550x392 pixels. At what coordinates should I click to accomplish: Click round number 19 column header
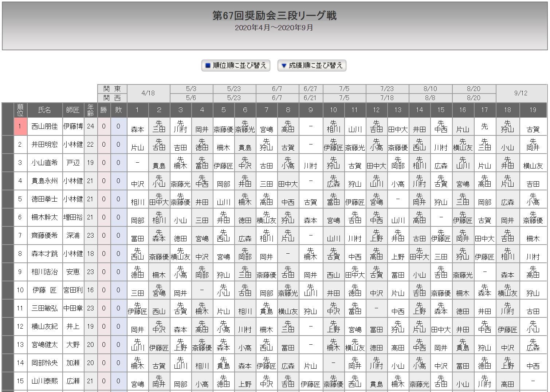point(533,110)
